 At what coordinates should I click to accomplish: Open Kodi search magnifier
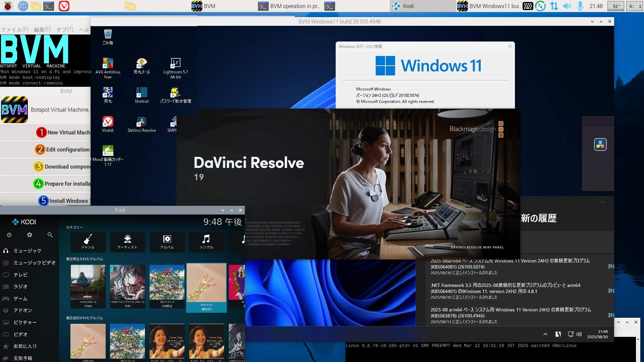click(50, 235)
